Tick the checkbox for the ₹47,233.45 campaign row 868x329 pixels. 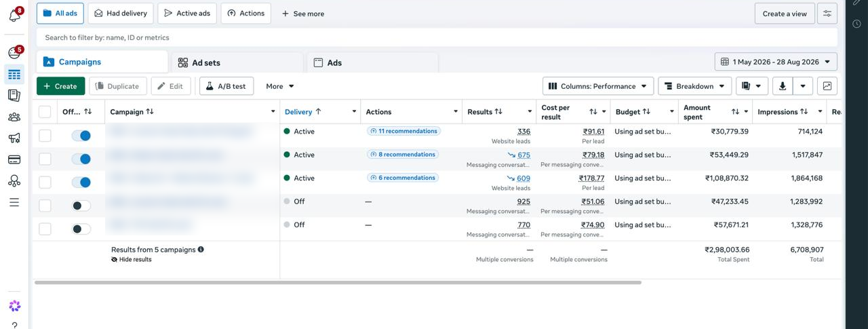coord(45,206)
